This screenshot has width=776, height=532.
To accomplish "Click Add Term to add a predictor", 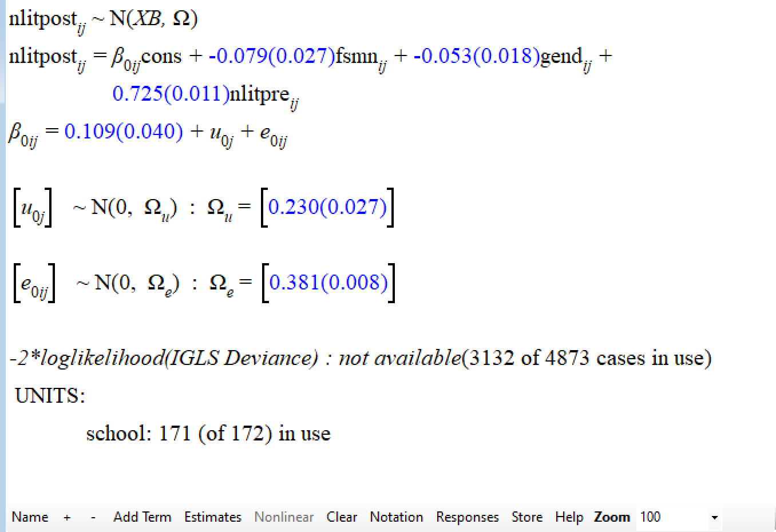I will pos(142,517).
